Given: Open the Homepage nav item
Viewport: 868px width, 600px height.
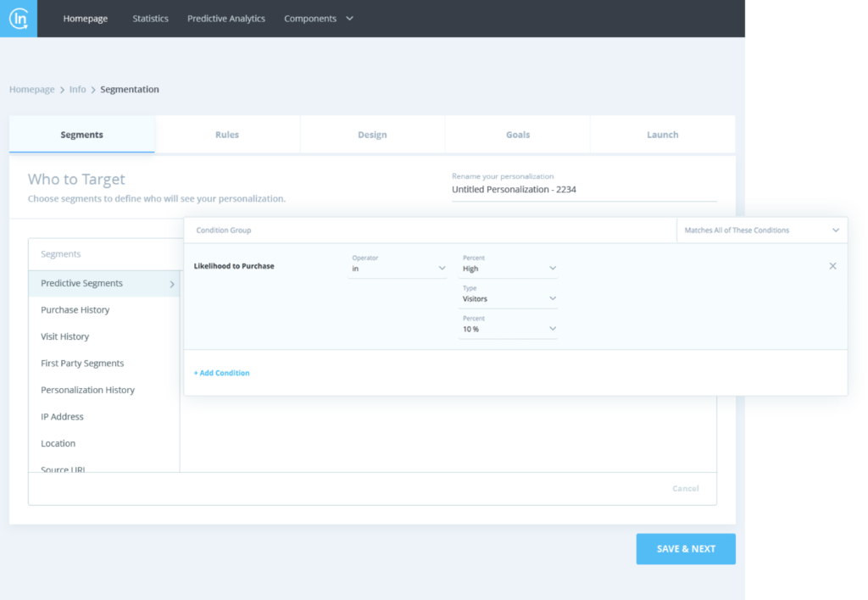Looking at the screenshot, I should (x=86, y=19).
